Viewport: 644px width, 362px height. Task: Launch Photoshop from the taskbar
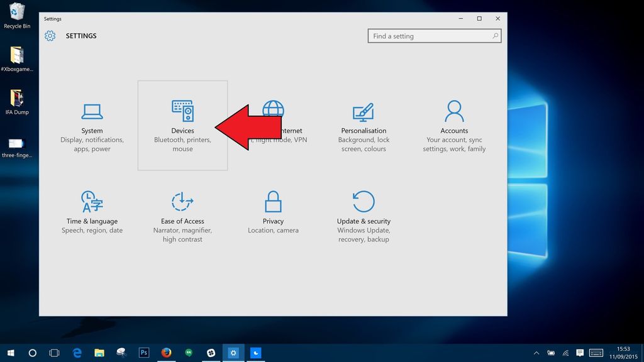[143, 353]
